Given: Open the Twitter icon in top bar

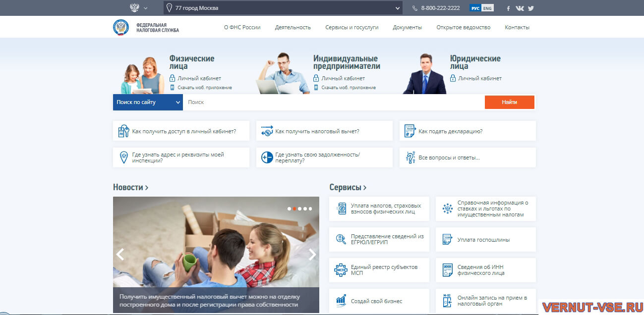Looking at the screenshot, I should coord(531,8).
